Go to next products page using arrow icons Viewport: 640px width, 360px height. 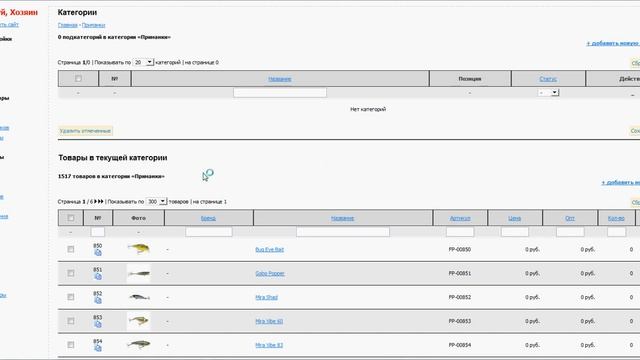[99, 202]
